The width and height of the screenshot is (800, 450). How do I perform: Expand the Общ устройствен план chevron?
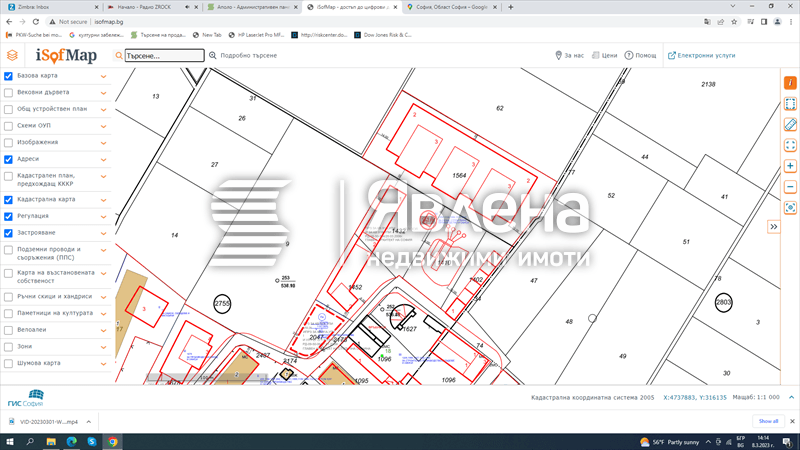point(104,110)
